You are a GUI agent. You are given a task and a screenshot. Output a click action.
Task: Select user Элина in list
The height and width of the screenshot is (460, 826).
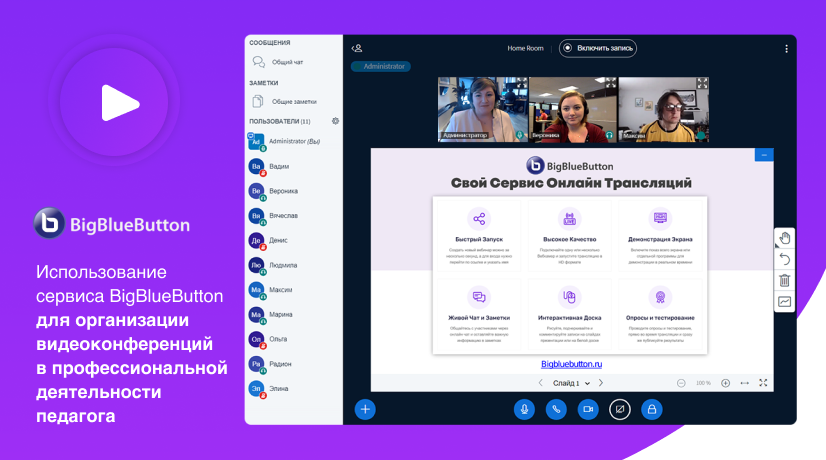coord(293,389)
